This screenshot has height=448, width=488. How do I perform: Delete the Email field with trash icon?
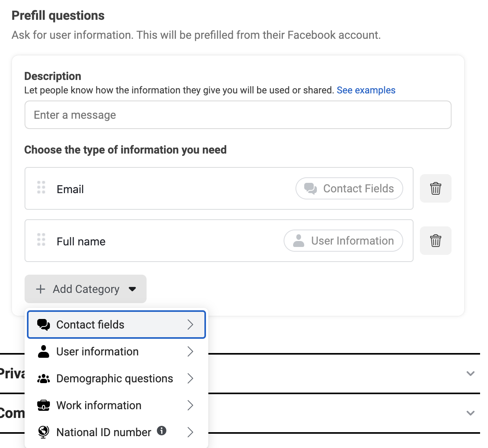[435, 188]
